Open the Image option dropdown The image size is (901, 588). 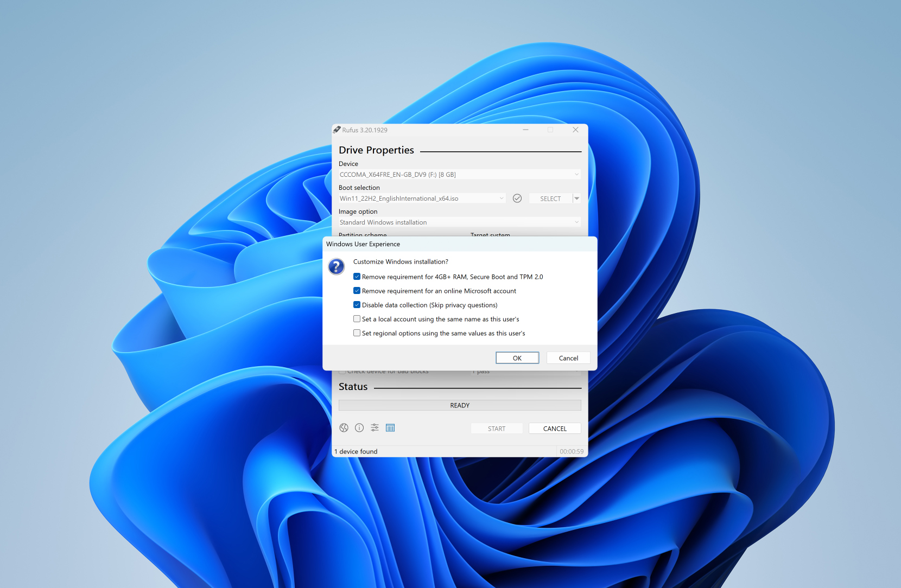click(460, 222)
